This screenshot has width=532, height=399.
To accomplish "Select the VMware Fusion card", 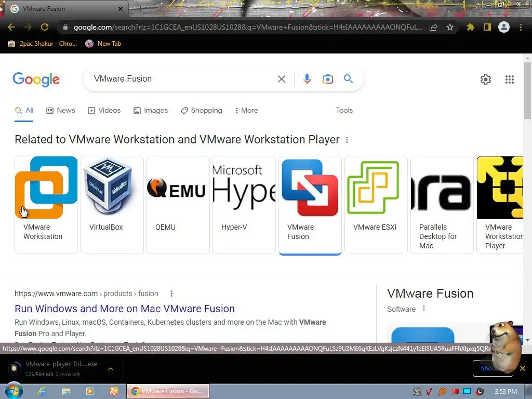I will [x=310, y=205].
